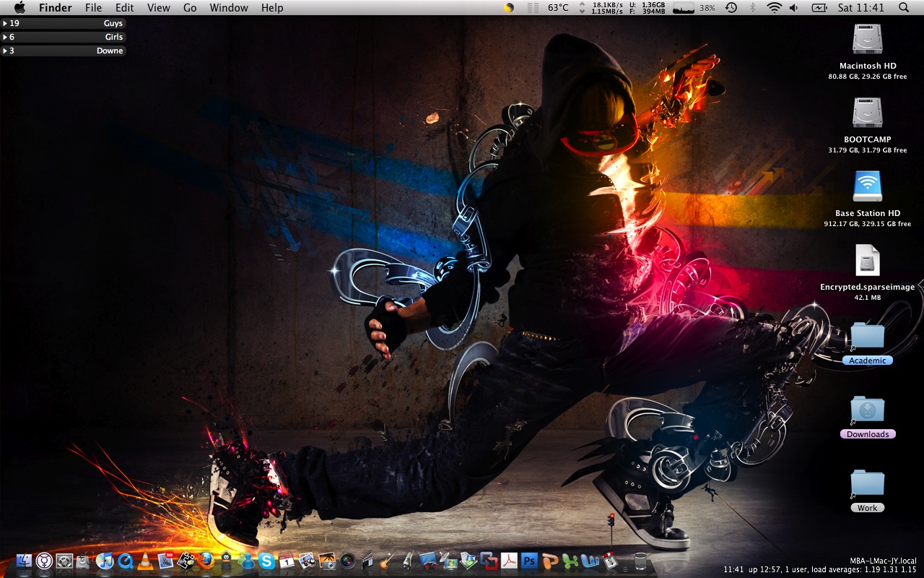
Task: Launch QuickTime Player from the dock
Action: pos(126,560)
